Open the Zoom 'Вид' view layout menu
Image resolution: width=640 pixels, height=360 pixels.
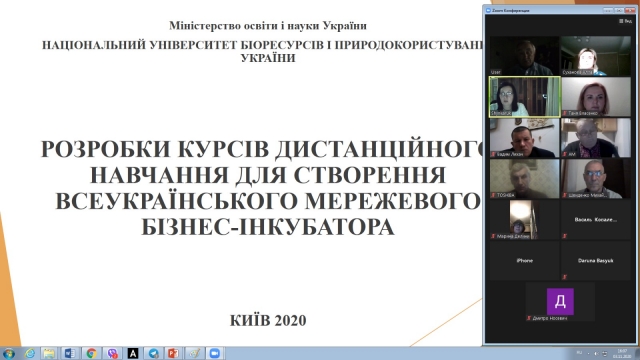click(x=625, y=21)
